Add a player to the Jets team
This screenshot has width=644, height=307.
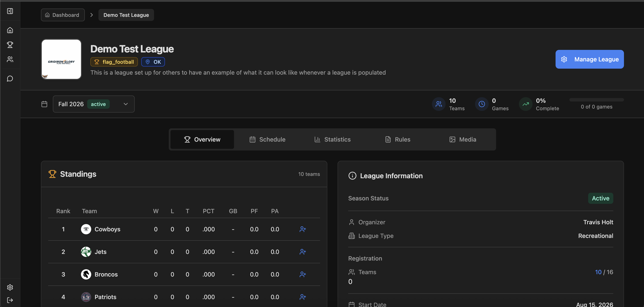(303, 252)
